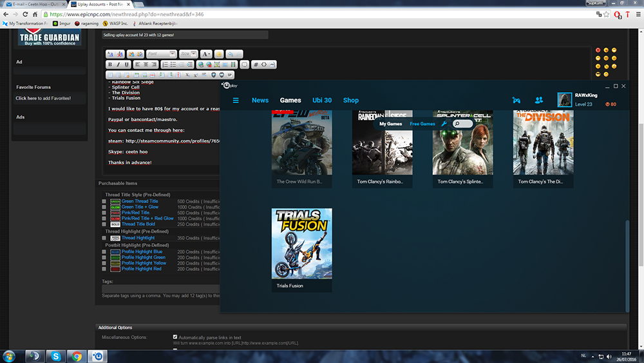Click the Uplay games list vertical scrollbar
This screenshot has width=644, height=363.
coord(627,265)
